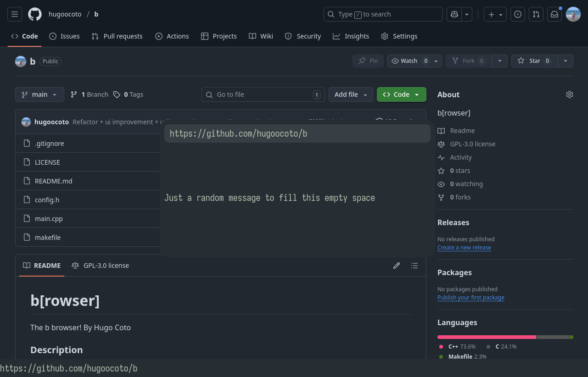588x377 pixels.
Task: Expand the Copilot options dropdown arrow
Action: point(467,14)
